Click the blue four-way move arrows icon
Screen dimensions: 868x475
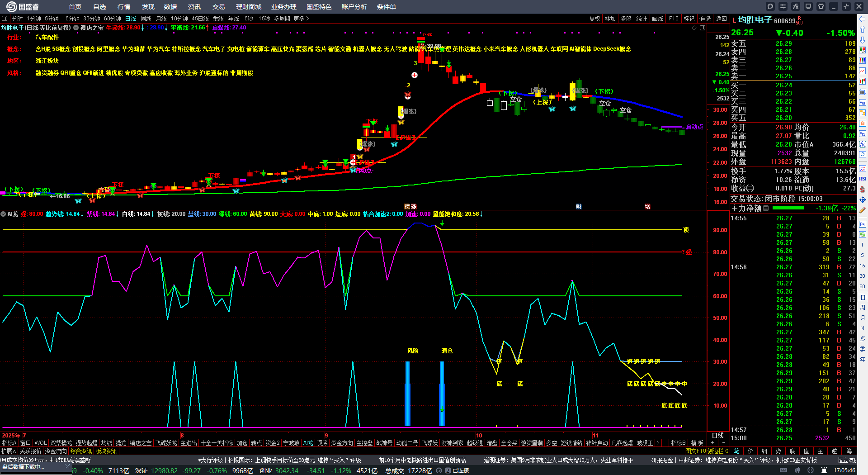[863, 199]
